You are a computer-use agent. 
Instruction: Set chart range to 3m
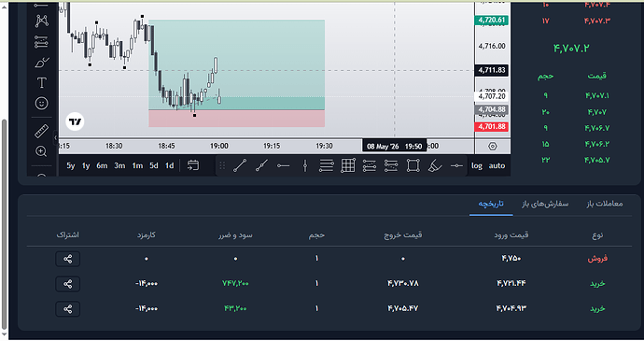tap(119, 165)
